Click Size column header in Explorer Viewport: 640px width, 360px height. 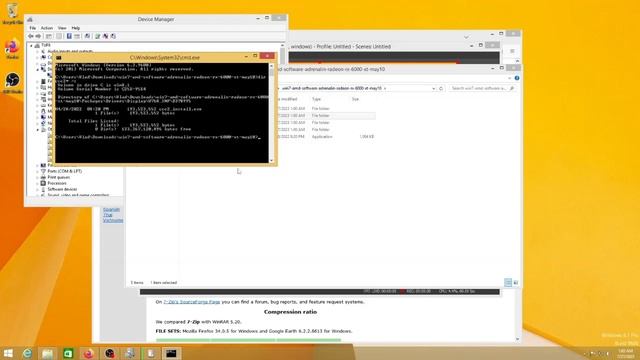coord(355,99)
